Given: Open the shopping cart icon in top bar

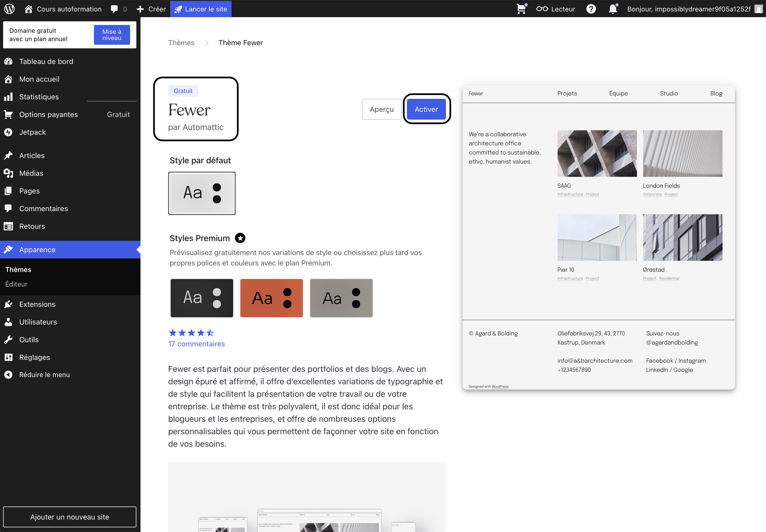Looking at the screenshot, I should pos(521,9).
